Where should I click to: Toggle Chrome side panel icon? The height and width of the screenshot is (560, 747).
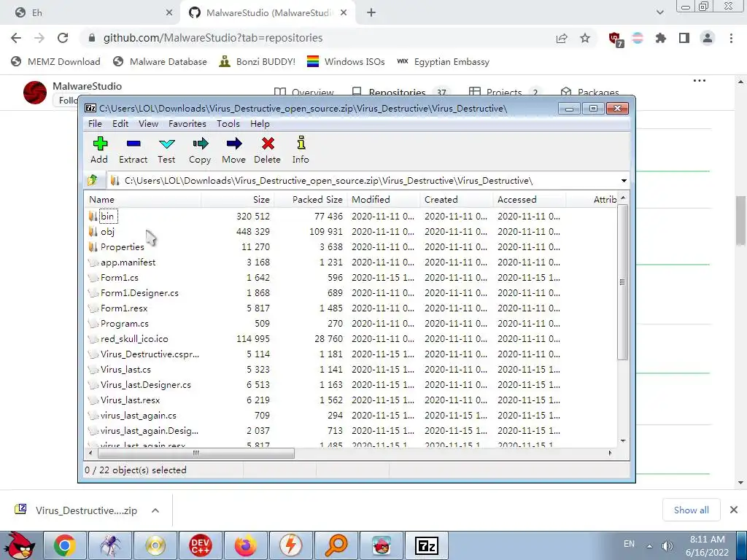[684, 38]
